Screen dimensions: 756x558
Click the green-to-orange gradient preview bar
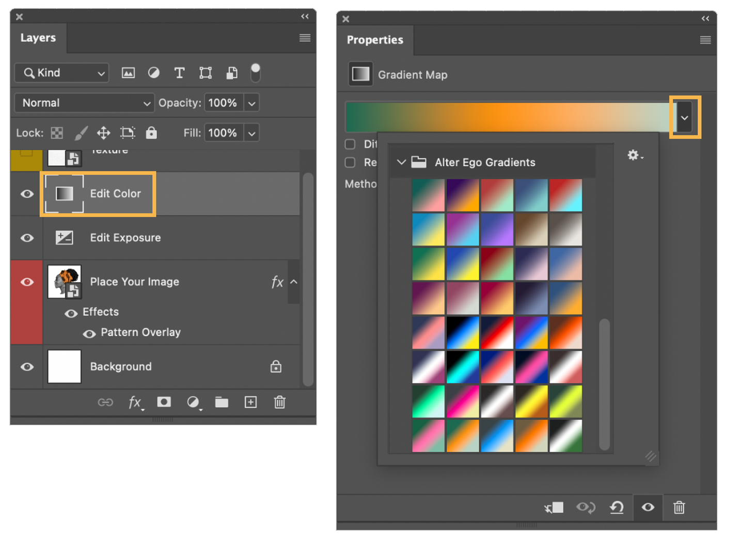509,117
